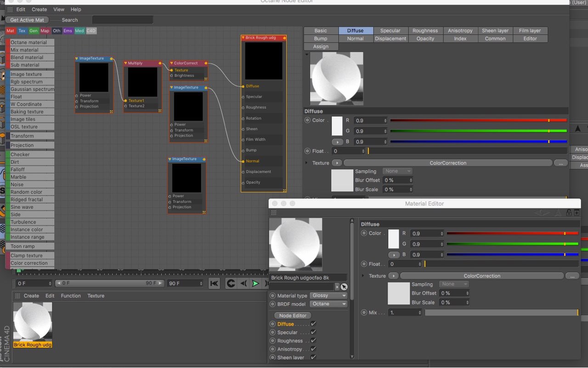Open the Sampling None dropdown in Material Editor
The width and height of the screenshot is (588, 368).
454,284
